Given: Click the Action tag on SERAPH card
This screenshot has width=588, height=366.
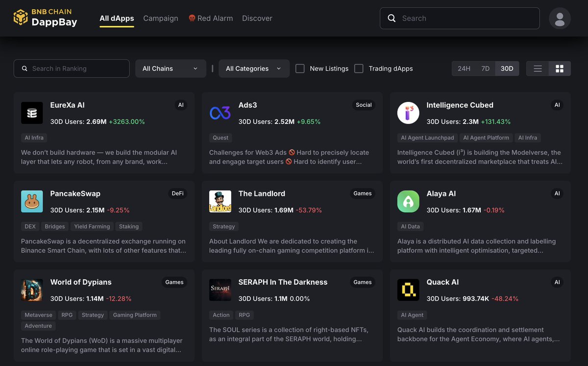Looking at the screenshot, I should click(221, 315).
